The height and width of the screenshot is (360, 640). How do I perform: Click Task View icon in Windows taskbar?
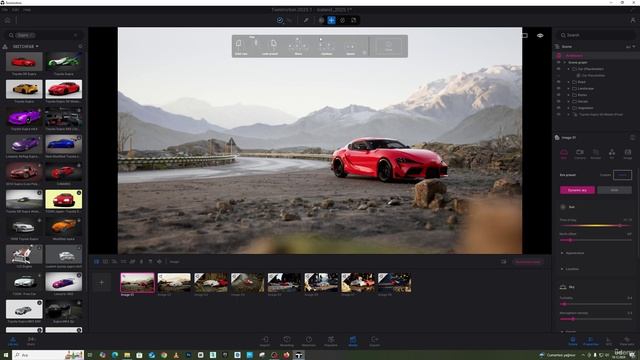(90, 355)
